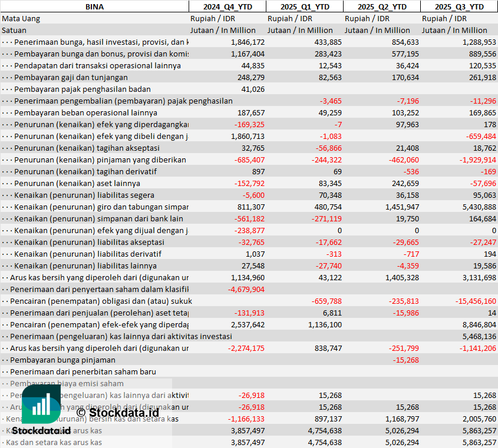Click the Stockdata.id bar chart logo

[x=41, y=404]
